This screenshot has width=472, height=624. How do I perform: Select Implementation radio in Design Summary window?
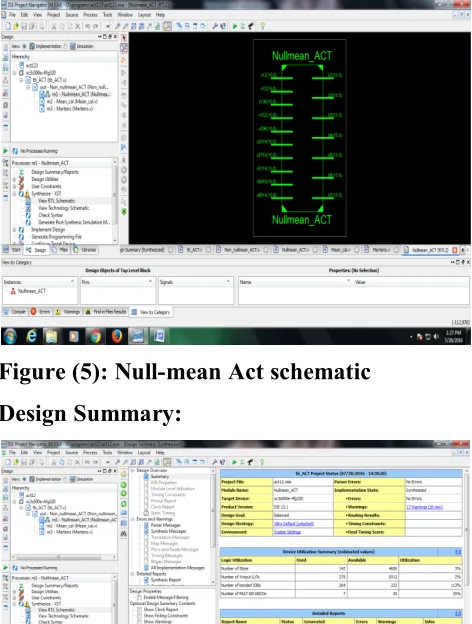click(x=25, y=479)
